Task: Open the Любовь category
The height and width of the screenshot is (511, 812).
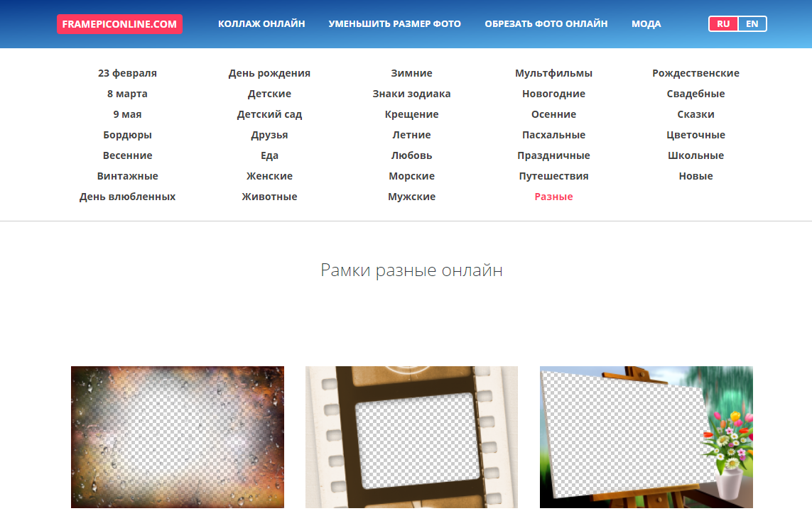Action: tap(412, 155)
